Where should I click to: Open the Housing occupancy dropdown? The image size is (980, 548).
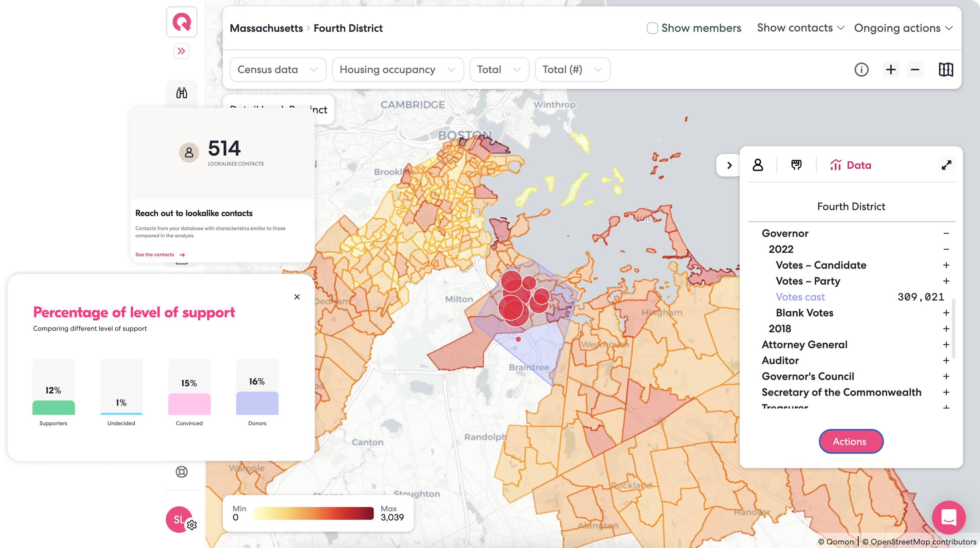(x=398, y=70)
